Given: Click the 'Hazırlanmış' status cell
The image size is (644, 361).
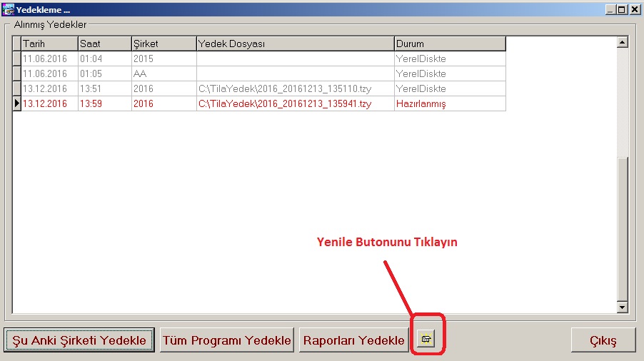Looking at the screenshot, I should (x=450, y=103).
